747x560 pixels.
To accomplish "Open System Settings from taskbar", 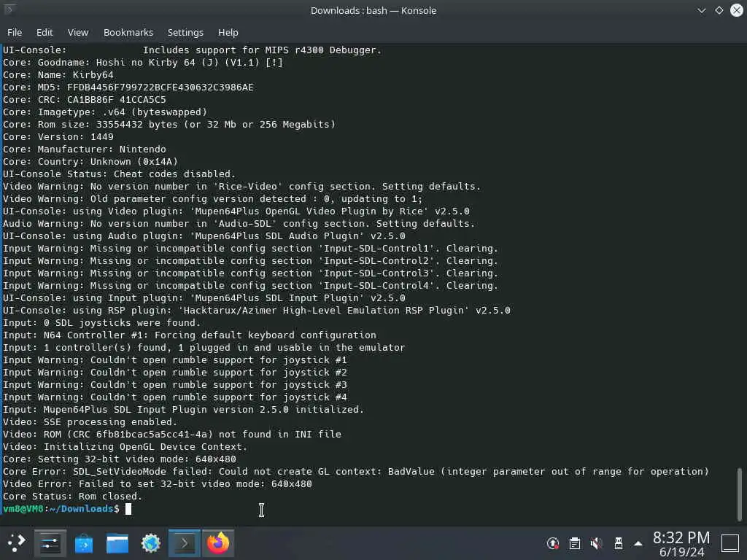I will tap(50, 542).
